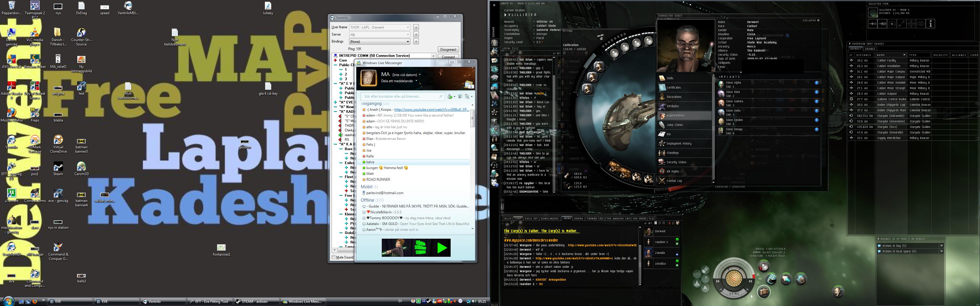
Task: Open the mail icon in EVE sidebar
Action: [495, 60]
